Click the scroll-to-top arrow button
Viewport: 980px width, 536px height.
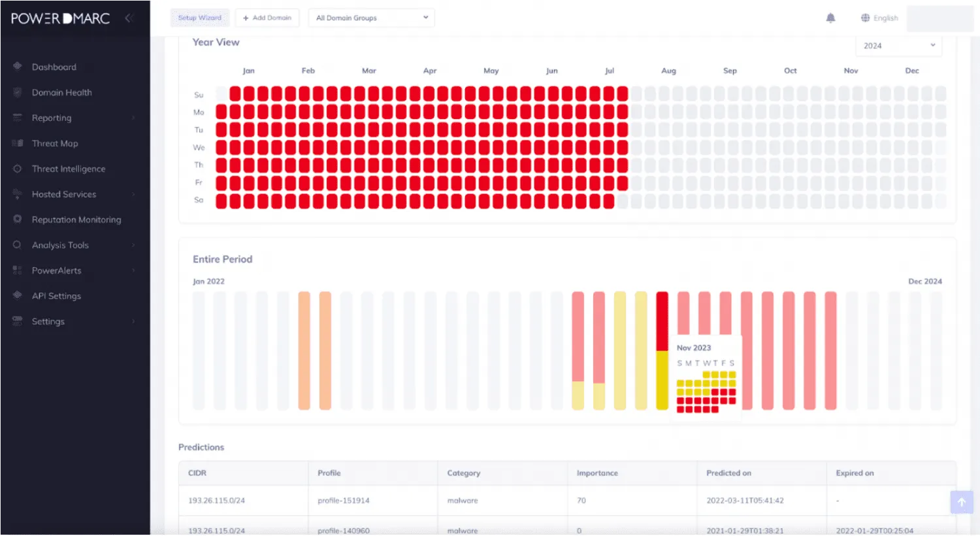pyautogui.click(x=961, y=502)
